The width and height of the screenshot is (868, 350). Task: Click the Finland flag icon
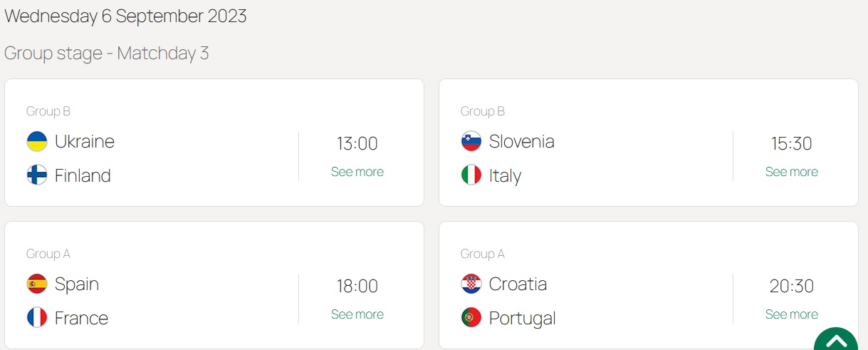[x=37, y=175]
